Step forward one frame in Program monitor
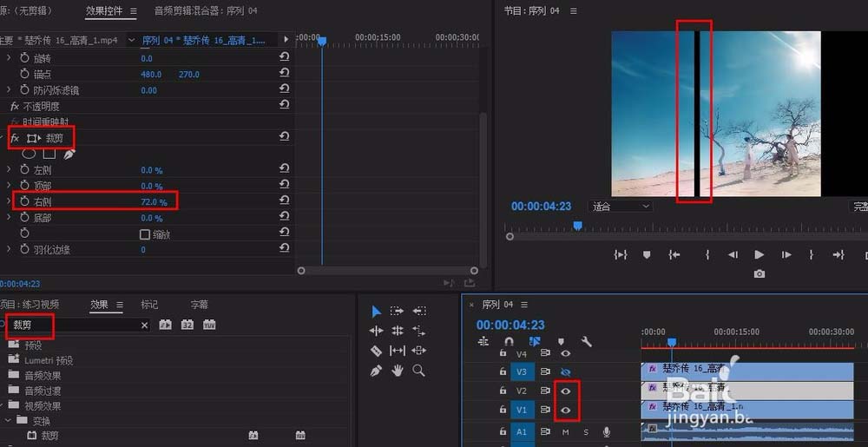The height and width of the screenshot is (447, 868). (x=786, y=254)
